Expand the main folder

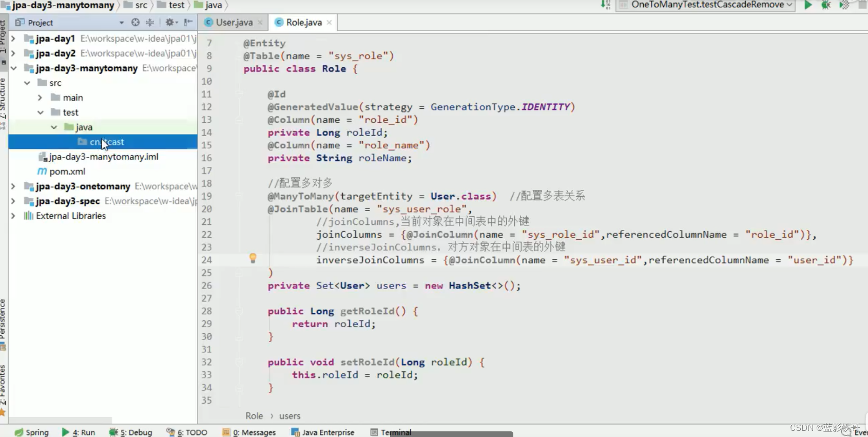(x=40, y=98)
